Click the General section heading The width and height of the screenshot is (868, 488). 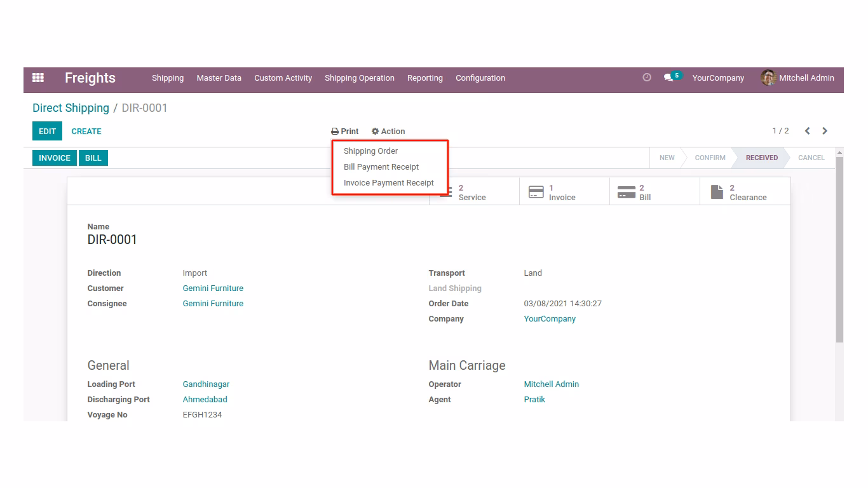point(109,365)
